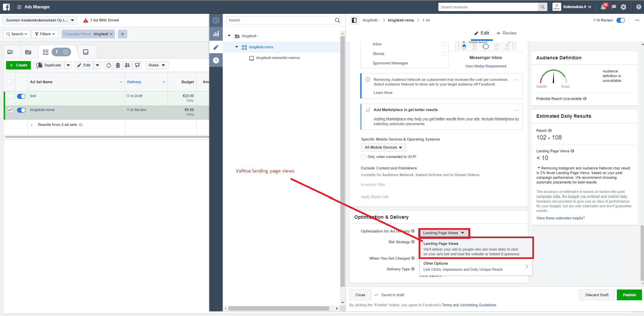The width and height of the screenshot is (644, 316).
Task: Check the Stories placement checkbox
Action: pos(443,54)
